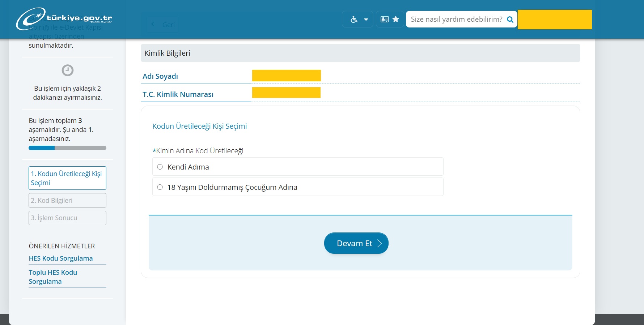Click the arrow chevron on Devam Et
This screenshot has height=325, width=644.
pos(380,243)
